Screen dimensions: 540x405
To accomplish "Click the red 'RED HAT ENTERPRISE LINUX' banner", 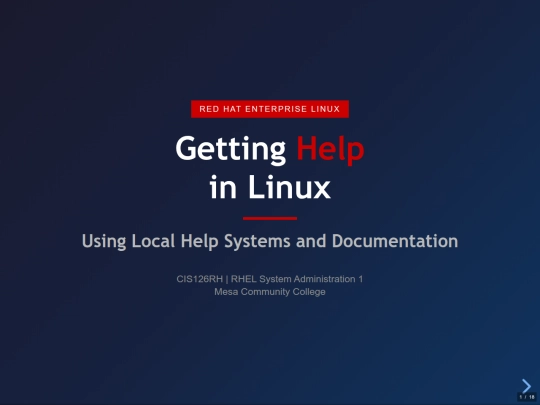I will click(x=270, y=109).
